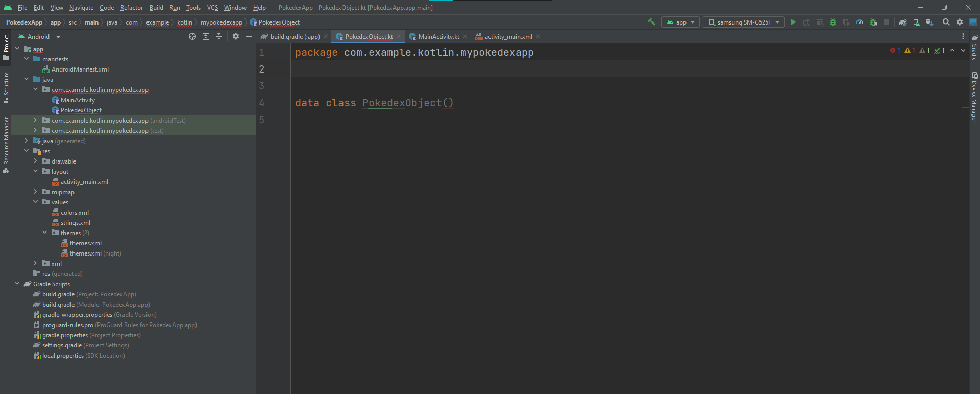Click Select Opened File target icon
This screenshot has height=394, width=980.
(192, 36)
